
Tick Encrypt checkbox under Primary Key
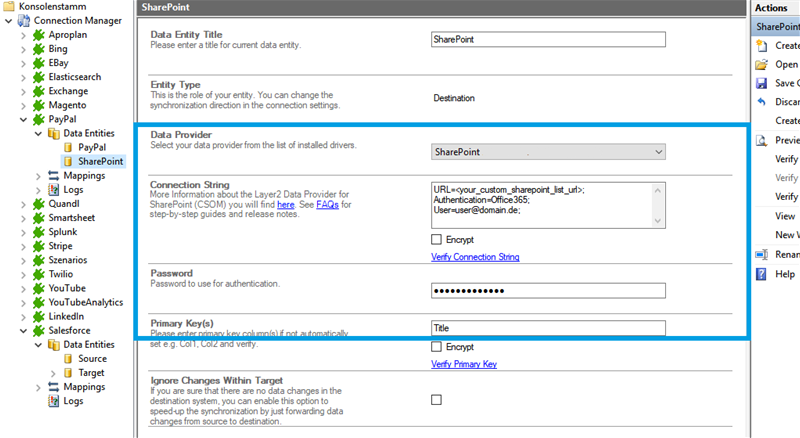[436, 347]
